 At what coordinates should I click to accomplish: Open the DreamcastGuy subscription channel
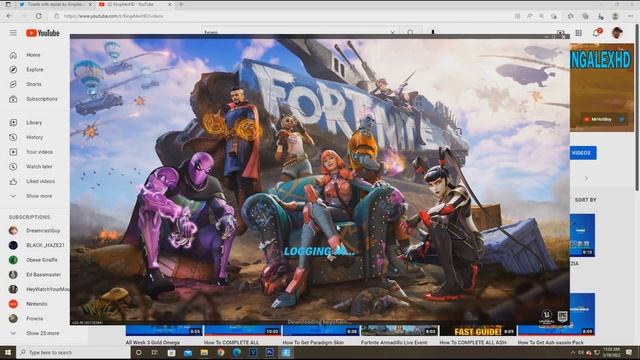coord(43,231)
